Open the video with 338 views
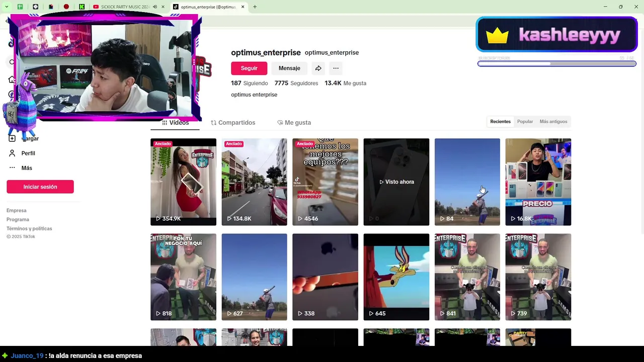 coord(325,277)
